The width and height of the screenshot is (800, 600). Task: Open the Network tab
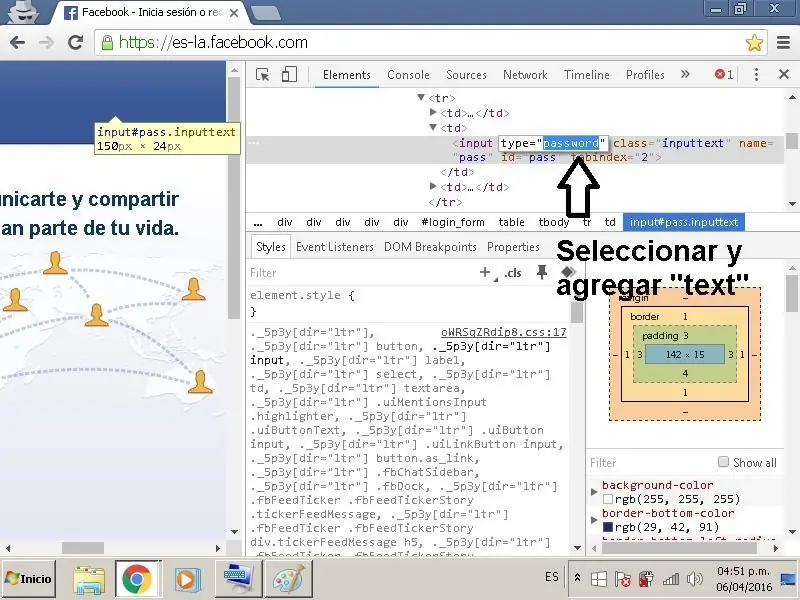pos(525,74)
